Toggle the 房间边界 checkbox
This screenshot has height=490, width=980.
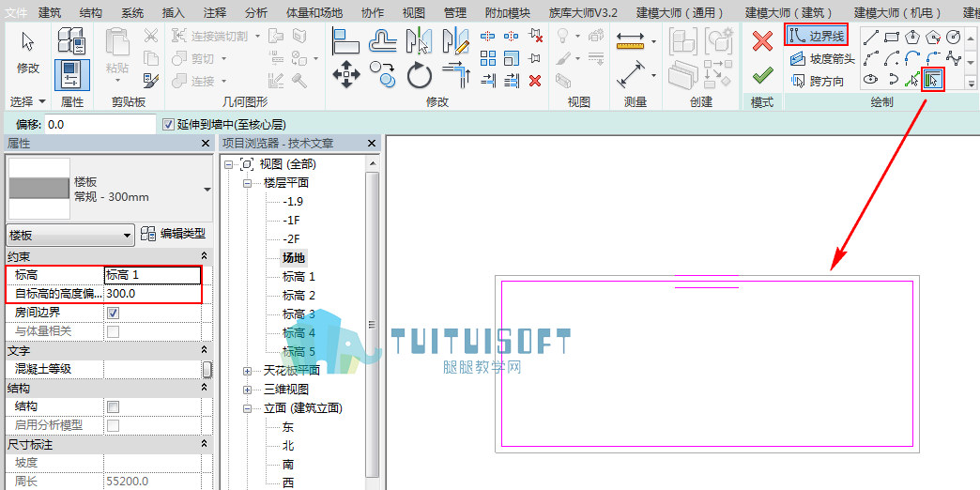click(x=114, y=313)
